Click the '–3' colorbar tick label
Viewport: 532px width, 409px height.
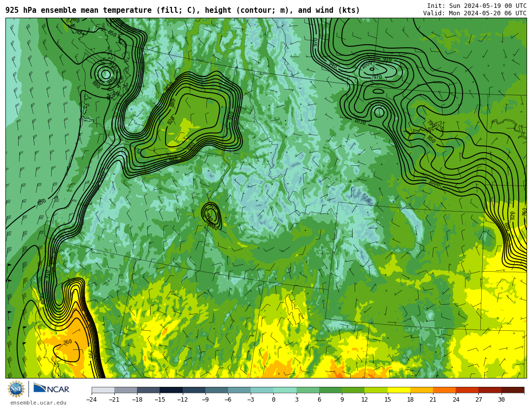click(251, 400)
